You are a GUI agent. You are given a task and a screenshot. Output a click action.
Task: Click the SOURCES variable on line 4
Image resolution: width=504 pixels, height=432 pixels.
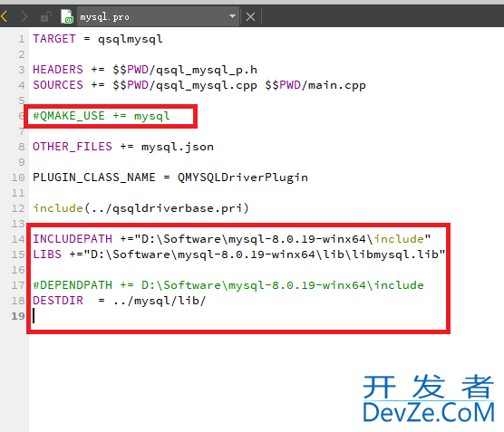(x=58, y=85)
